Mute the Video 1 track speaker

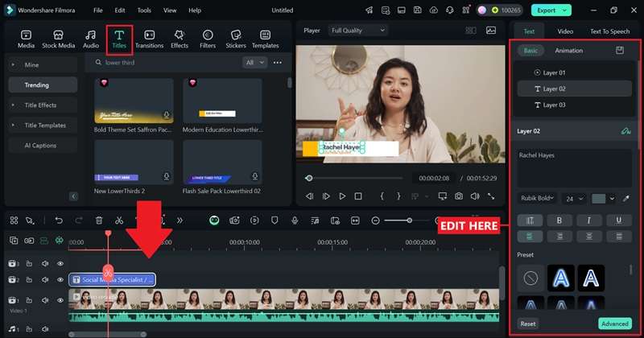point(45,300)
